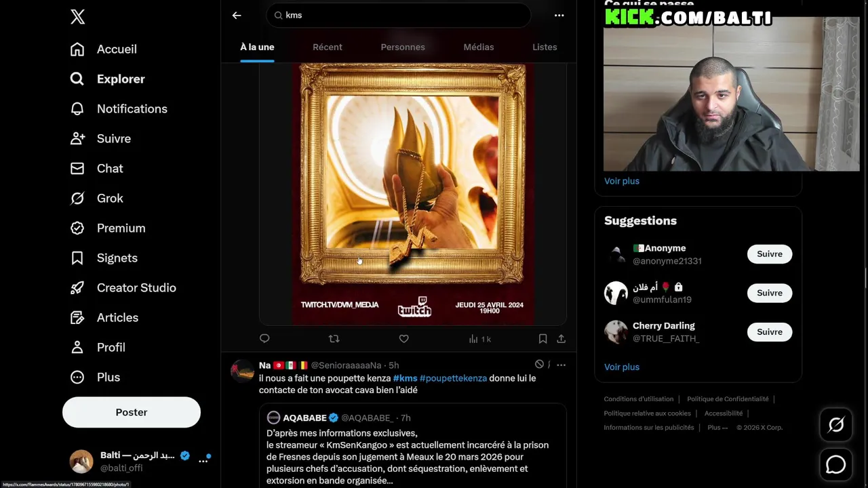This screenshot has width=868, height=488.
Task: Click the #kms hashtag link
Action: coord(406,378)
